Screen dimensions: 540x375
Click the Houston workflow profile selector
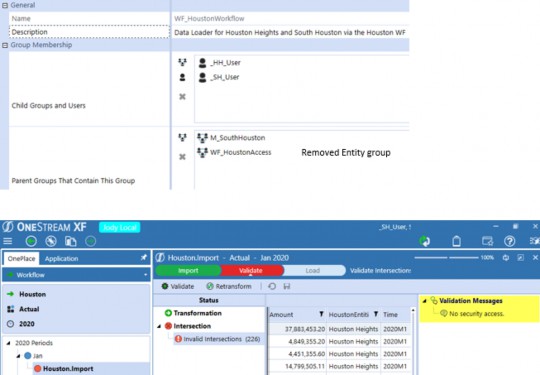click(32, 294)
